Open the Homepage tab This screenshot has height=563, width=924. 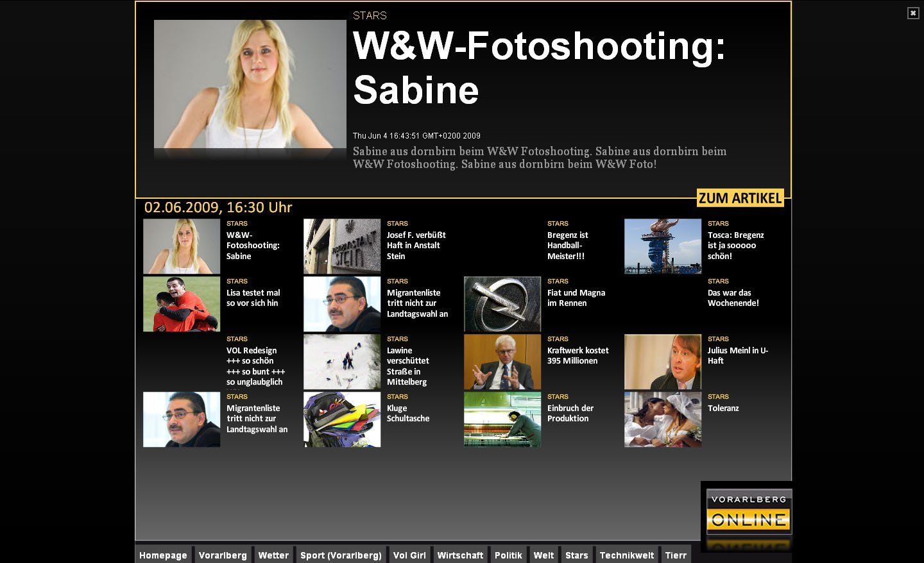pos(163,555)
